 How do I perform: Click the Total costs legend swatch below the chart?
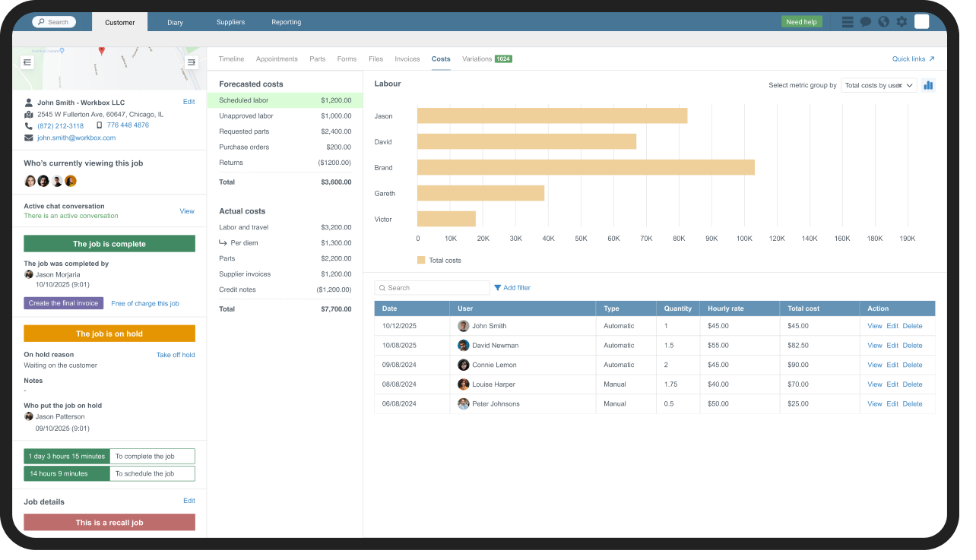point(421,260)
